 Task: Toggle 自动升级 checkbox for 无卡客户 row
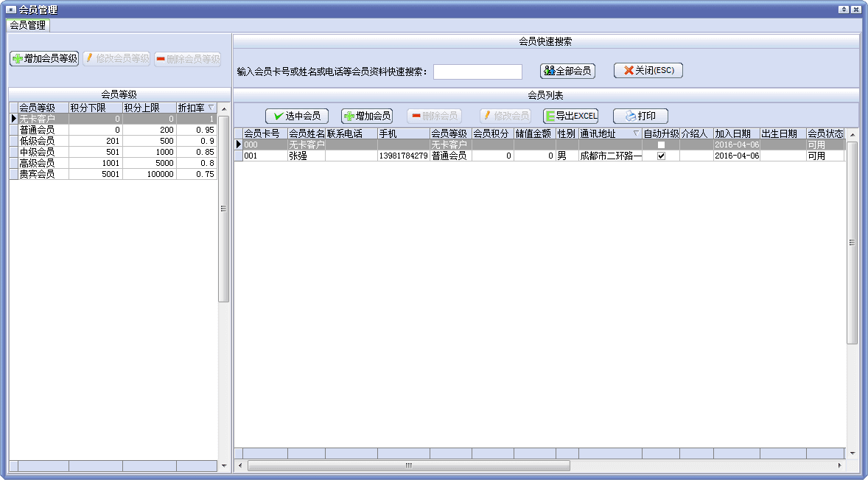661,145
